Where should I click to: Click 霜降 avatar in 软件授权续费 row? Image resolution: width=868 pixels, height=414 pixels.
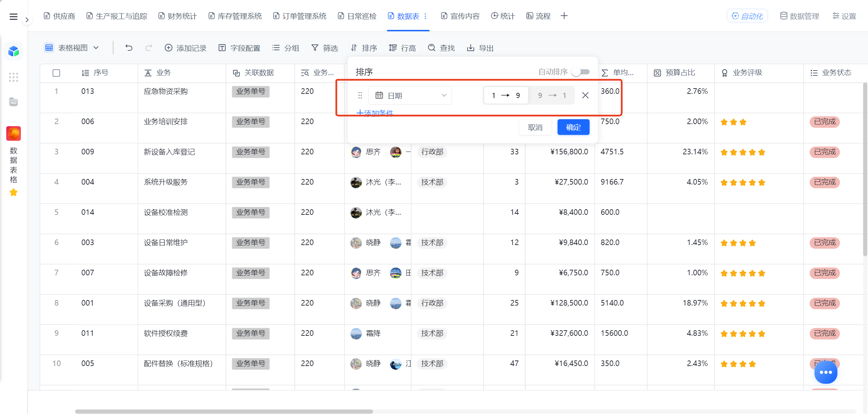(356, 333)
